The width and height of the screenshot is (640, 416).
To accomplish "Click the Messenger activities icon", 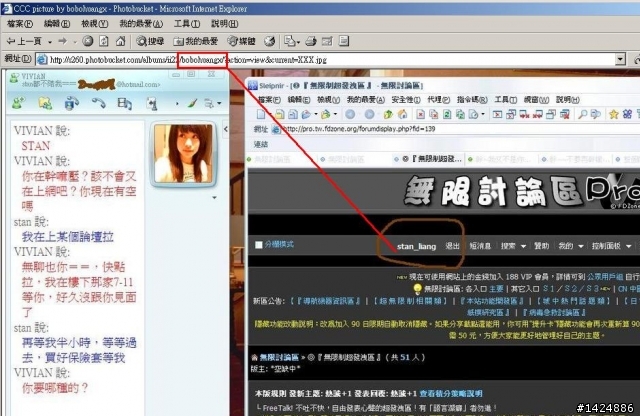I will [x=124, y=103].
